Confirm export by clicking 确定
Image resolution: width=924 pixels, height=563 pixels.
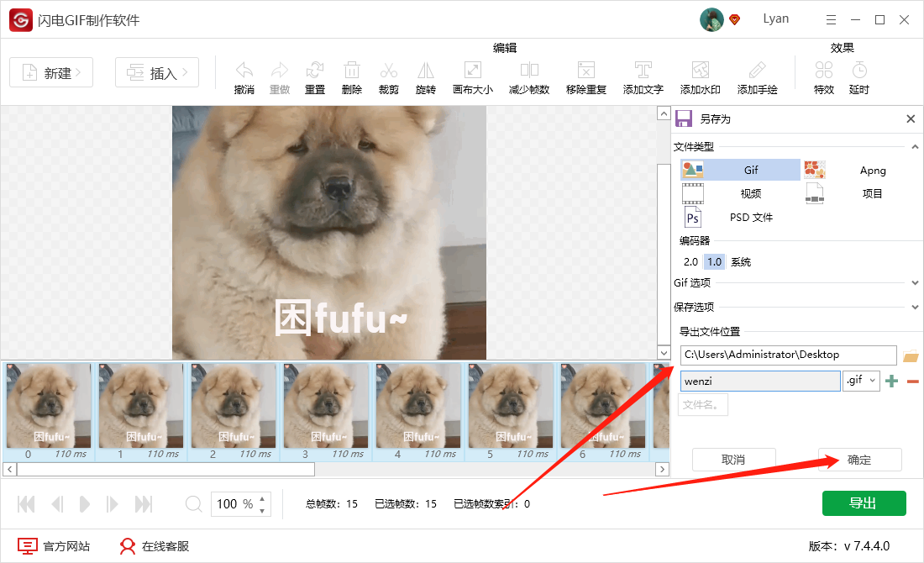[859, 460]
